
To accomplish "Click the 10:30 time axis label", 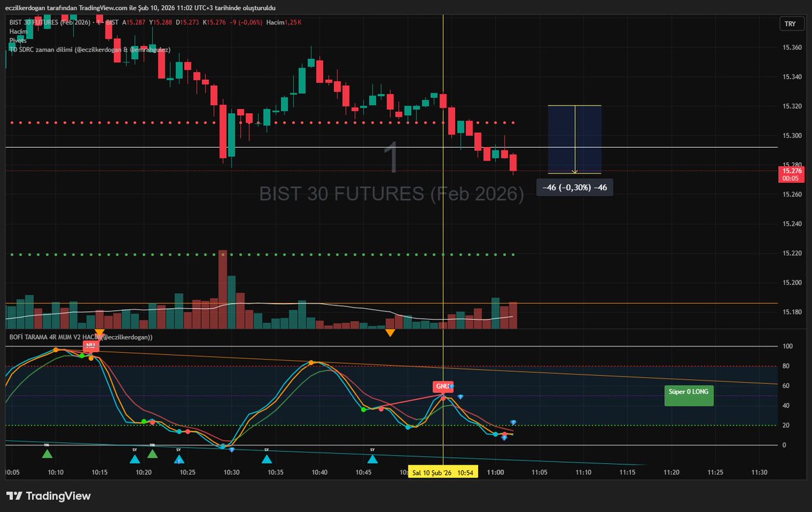I will [x=232, y=472].
